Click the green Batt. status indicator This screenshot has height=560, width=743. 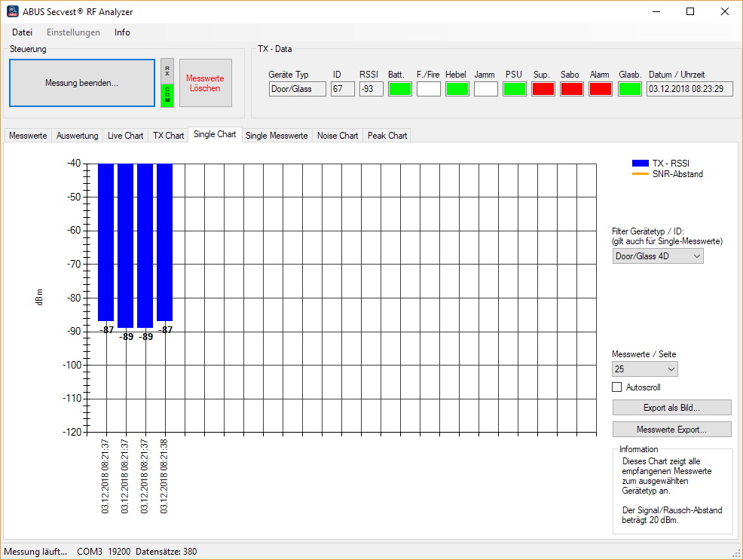tap(400, 89)
